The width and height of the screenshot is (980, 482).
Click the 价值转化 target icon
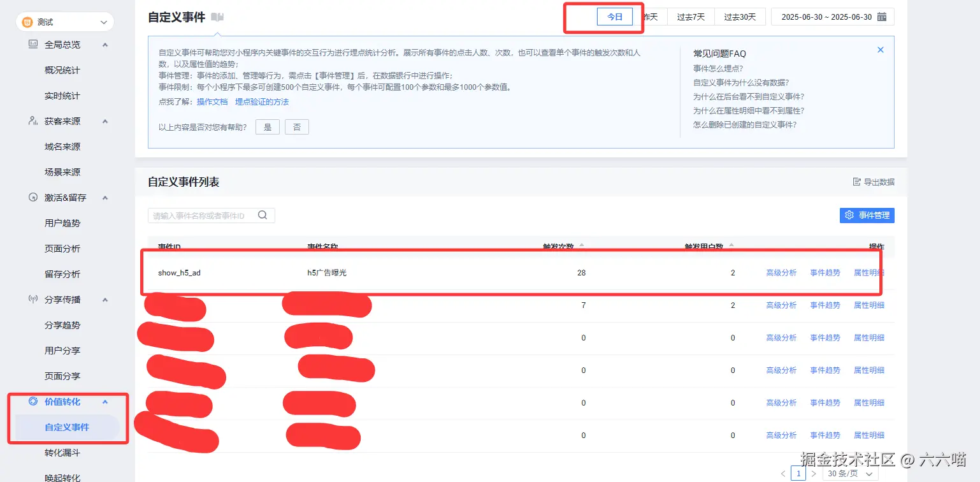point(33,402)
